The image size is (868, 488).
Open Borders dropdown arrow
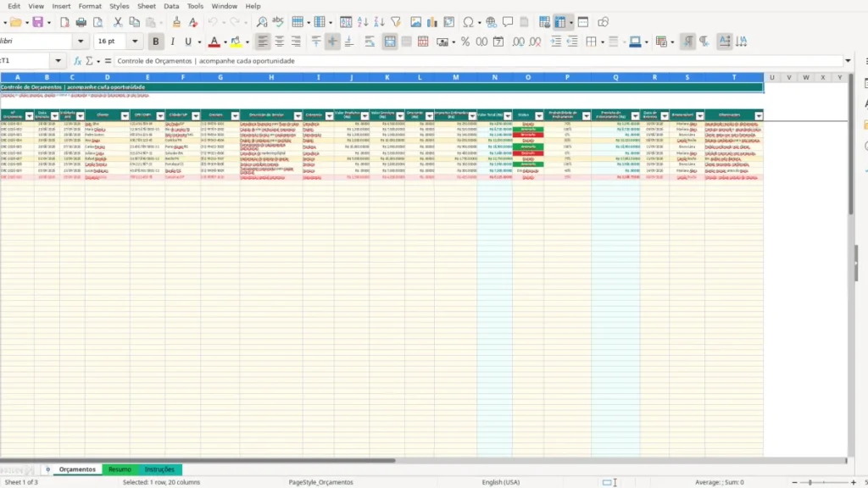603,42
